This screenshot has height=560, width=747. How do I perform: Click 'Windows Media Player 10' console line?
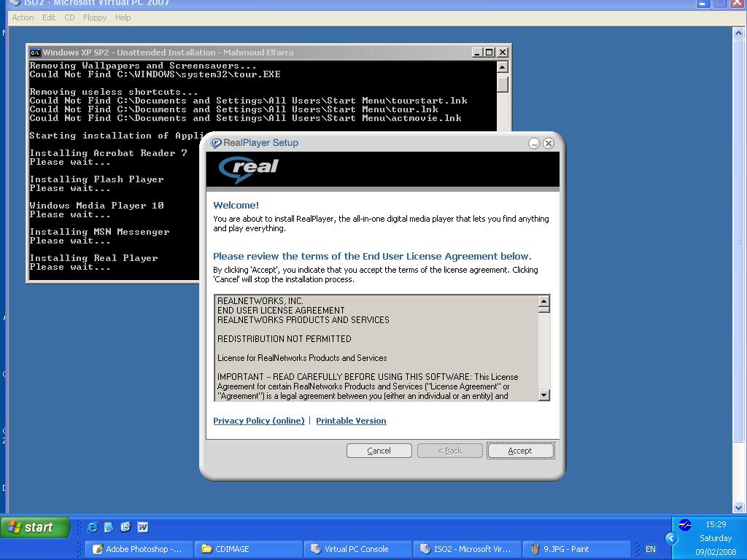point(97,206)
